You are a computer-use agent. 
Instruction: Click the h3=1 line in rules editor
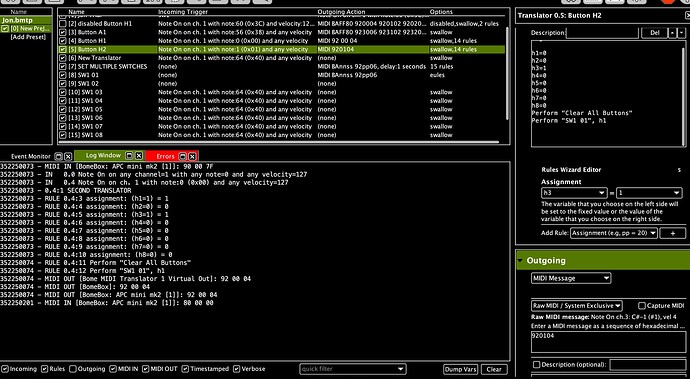(x=539, y=68)
